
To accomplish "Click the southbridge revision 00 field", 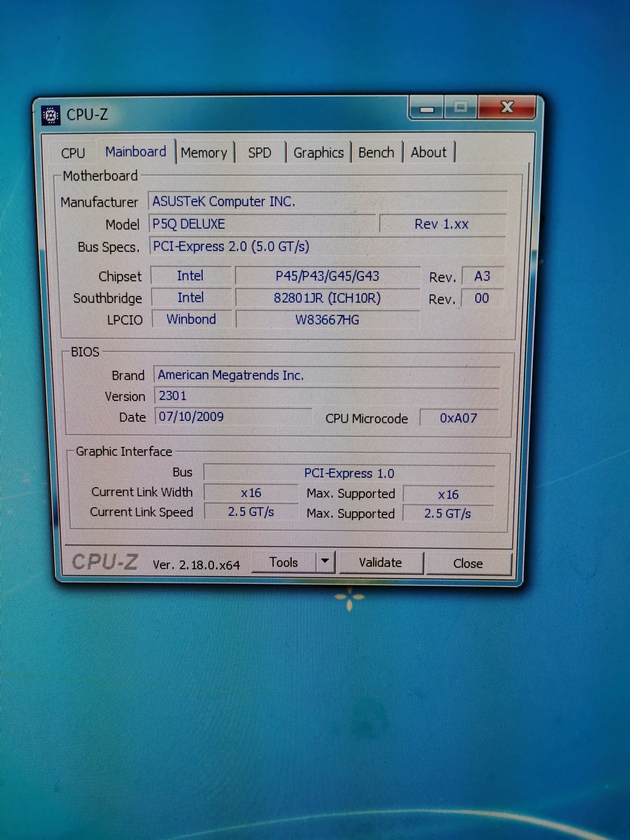I will pyautogui.click(x=482, y=298).
